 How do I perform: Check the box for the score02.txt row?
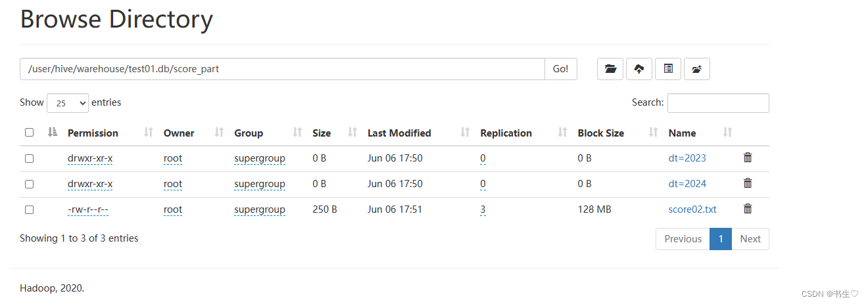pyautogui.click(x=29, y=210)
